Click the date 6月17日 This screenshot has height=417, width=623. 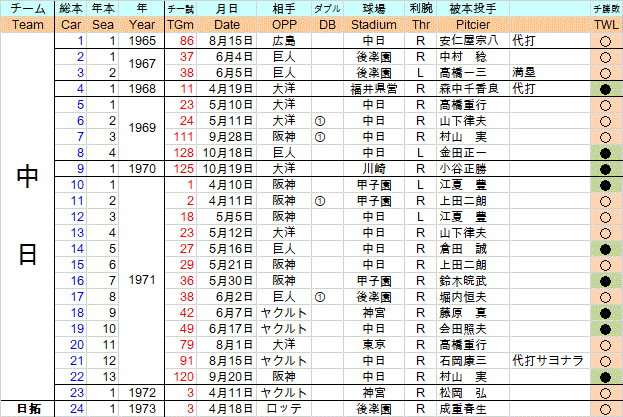tap(231, 329)
